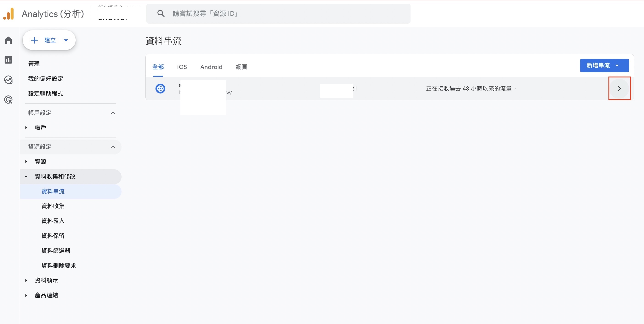
Task: Open the 新增串流 add stream dropdown
Action: (x=604, y=66)
